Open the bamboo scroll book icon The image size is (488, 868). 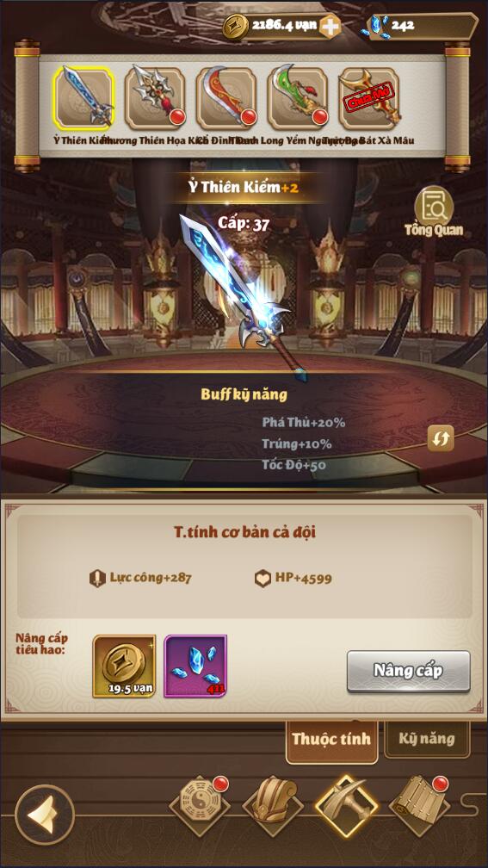click(x=420, y=806)
